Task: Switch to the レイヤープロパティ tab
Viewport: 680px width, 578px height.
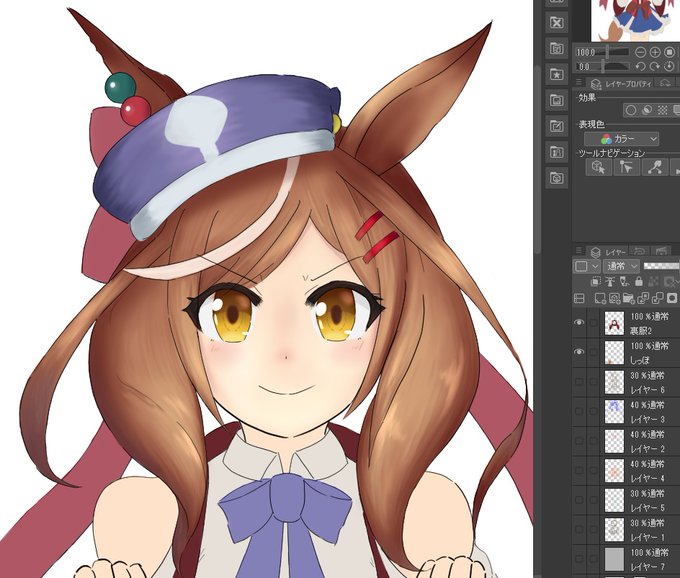Action: tap(621, 83)
